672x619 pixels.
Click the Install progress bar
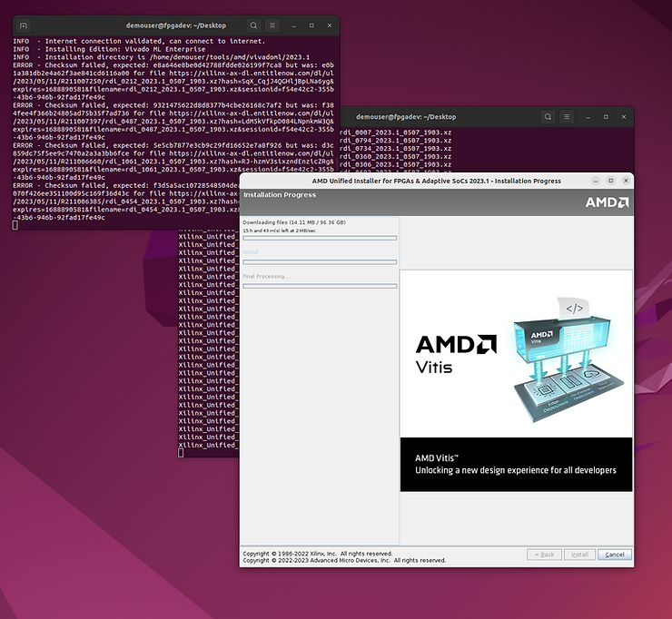tap(320, 262)
